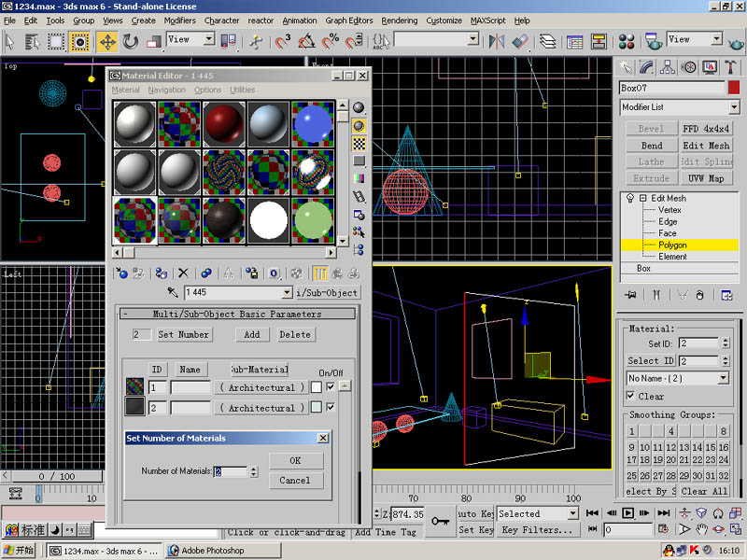This screenshot has width=747, height=560.
Task: Toggle checkered Background icon in Material Editor
Action: click(359, 144)
